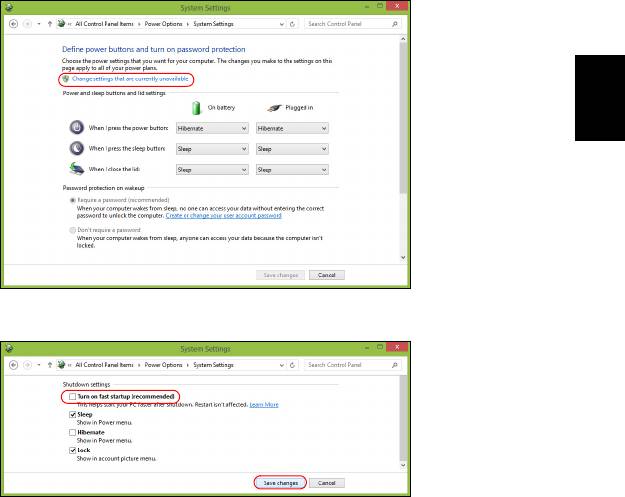Screen dimensions: 625x497
Task: Expand the On battery sleep button dropdown
Action: click(x=211, y=149)
